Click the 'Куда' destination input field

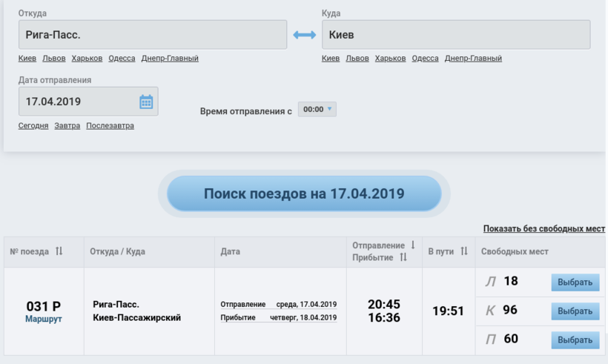[455, 35]
